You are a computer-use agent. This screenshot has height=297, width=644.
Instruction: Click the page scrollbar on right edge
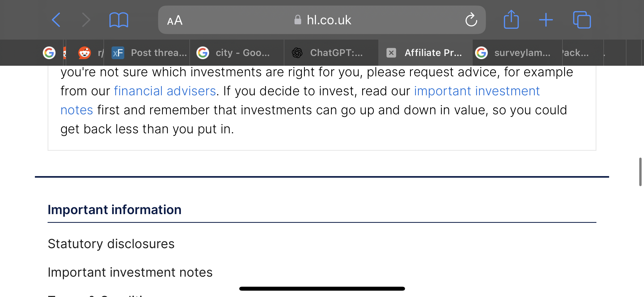point(640,172)
